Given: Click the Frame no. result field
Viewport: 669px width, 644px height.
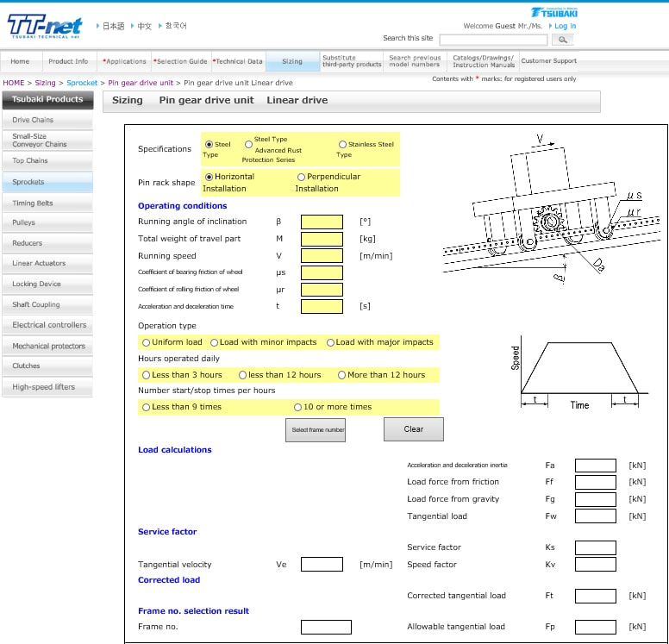Looking at the screenshot, I should pos(326,628).
